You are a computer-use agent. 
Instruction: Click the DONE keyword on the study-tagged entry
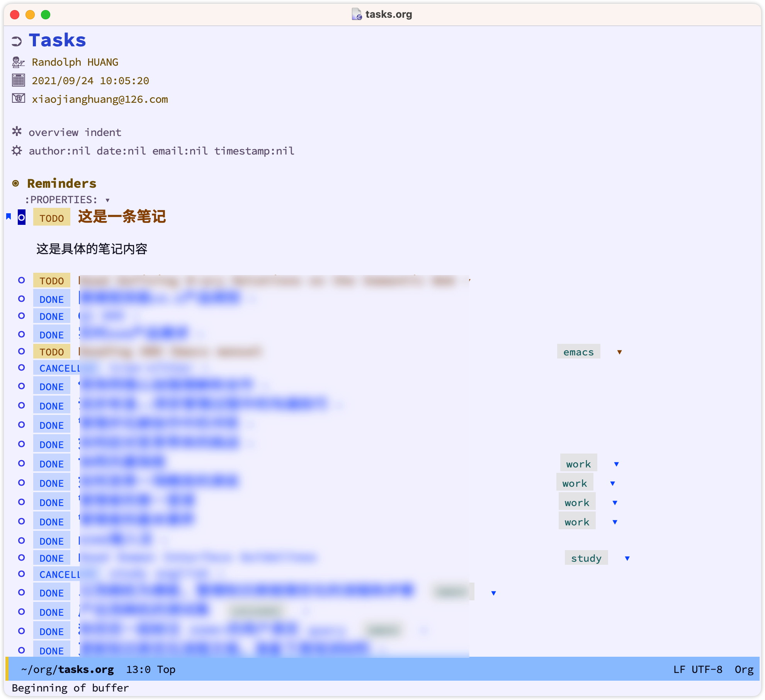(51, 558)
